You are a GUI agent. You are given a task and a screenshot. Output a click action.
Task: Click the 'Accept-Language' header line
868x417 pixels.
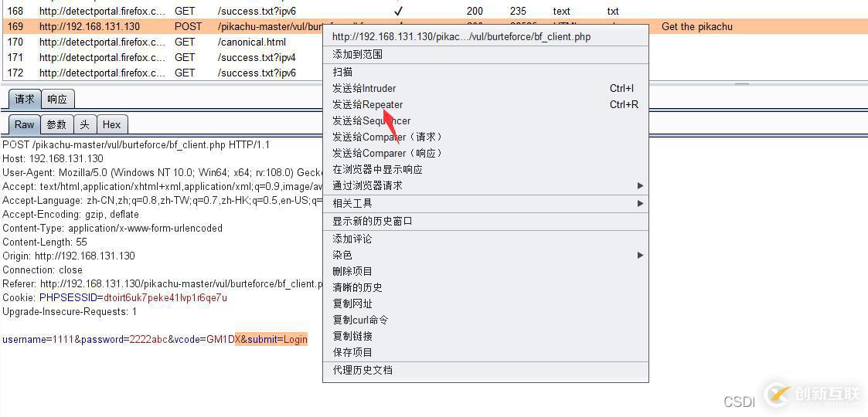coord(162,200)
